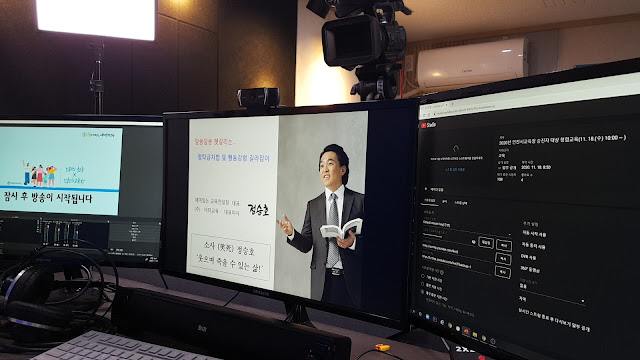Image resolution: width=640 pixels, height=360 pixels.
Task: Click the OBS preview showing 잠시 후 방송이 시작됩니다
Action: pos(60,171)
